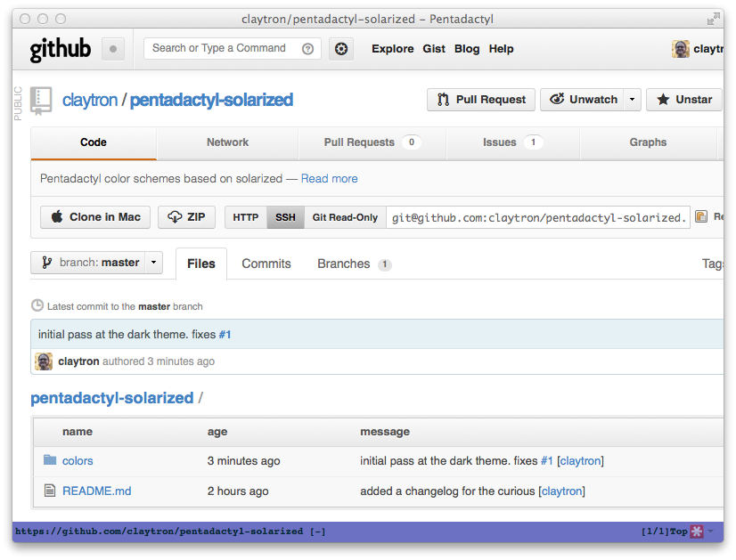
Task: Open the Pull Requests tab
Action: [372, 142]
